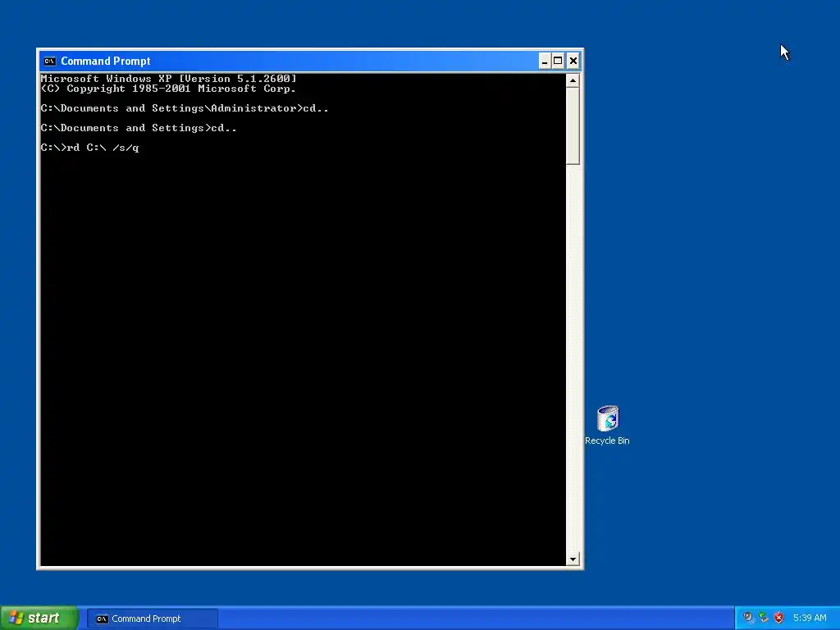
Task: Click the 'C:\Documents and Settings\Administrator>cd..' line
Action: coord(185,109)
